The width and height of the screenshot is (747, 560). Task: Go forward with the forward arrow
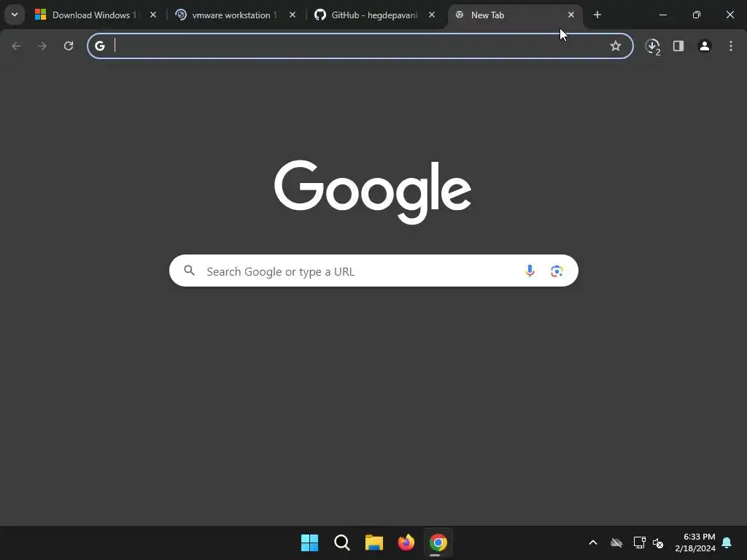coord(42,46)
